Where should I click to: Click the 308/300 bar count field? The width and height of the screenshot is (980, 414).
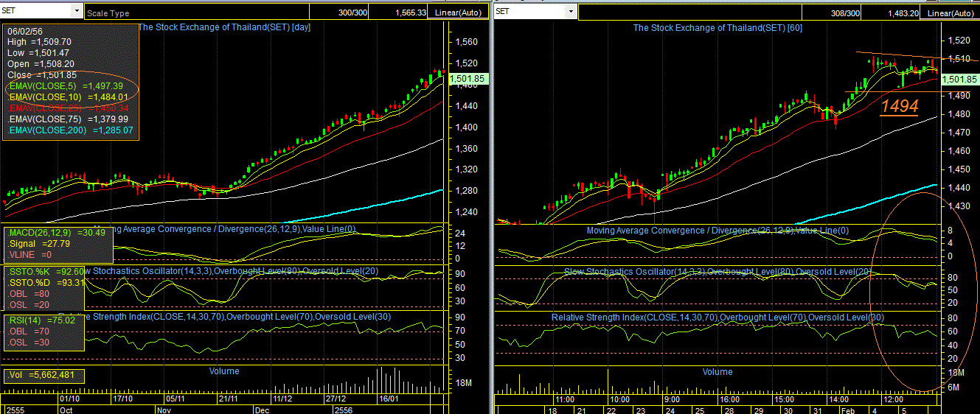(x=844, y=13)
